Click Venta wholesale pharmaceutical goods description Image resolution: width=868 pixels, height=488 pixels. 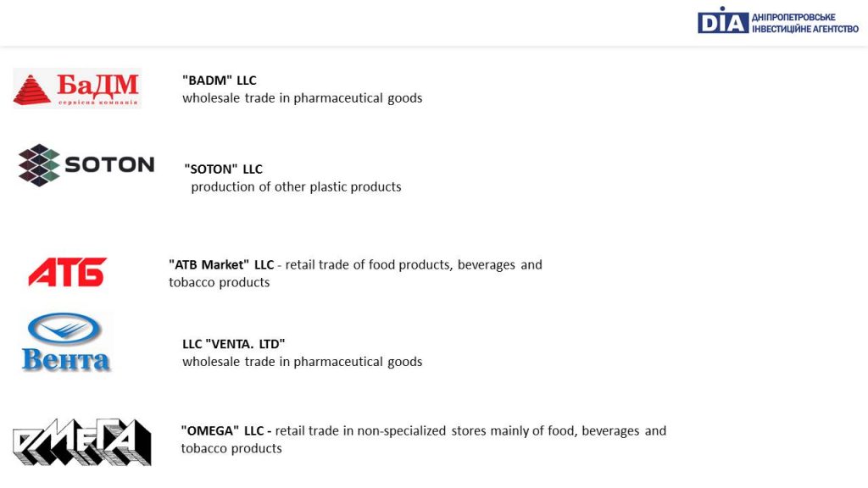pos(303,362)
